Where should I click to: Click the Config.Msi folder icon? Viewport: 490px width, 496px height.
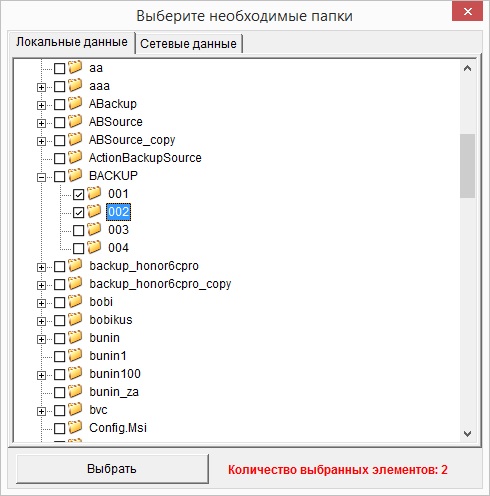click(75, 427)
